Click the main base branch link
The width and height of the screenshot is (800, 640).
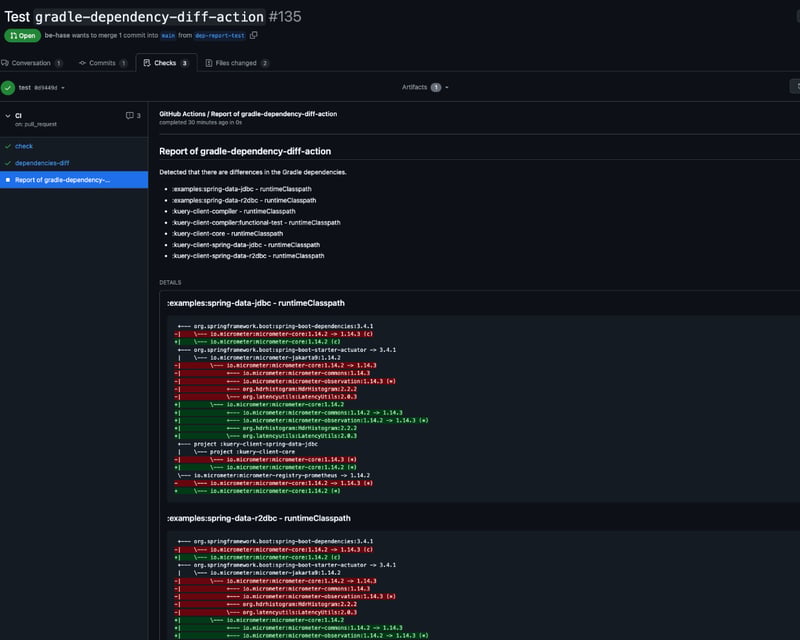tap(168, 35)
